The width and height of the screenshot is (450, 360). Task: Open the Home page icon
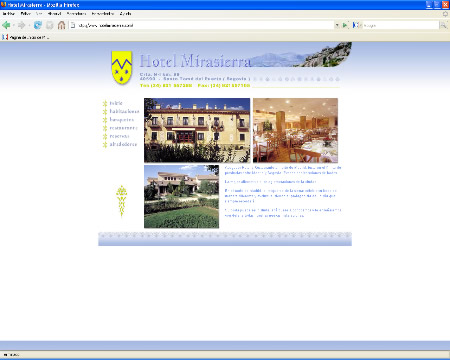click(61, 25)
